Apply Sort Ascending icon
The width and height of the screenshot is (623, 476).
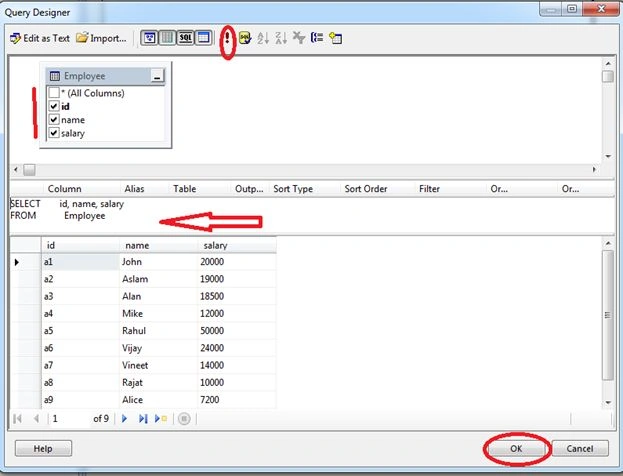click(x=263, y=38)
